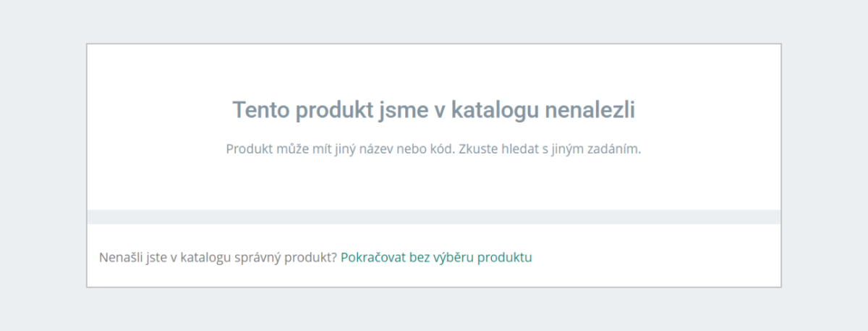868x331 pixels.
Task: Click the question "Nenašli jste v katalogu správný produkt?"
Action: click(218, 257)
